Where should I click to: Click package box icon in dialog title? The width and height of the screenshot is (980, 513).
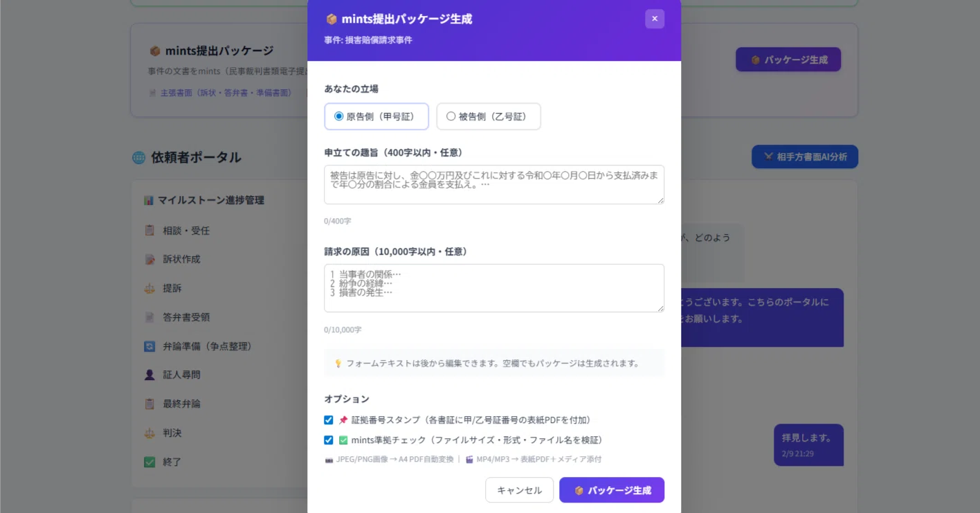(x=332, y=19)
